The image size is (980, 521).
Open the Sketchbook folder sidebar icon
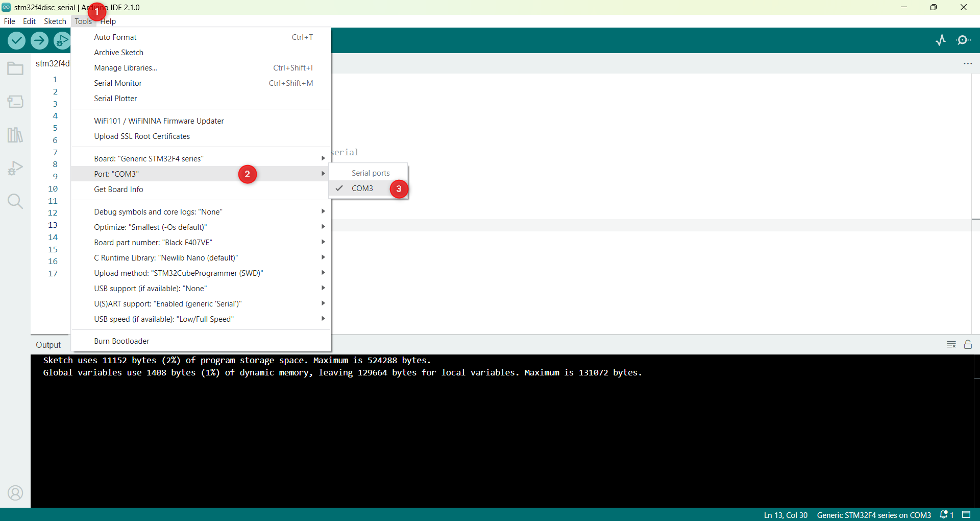[15, 68]
